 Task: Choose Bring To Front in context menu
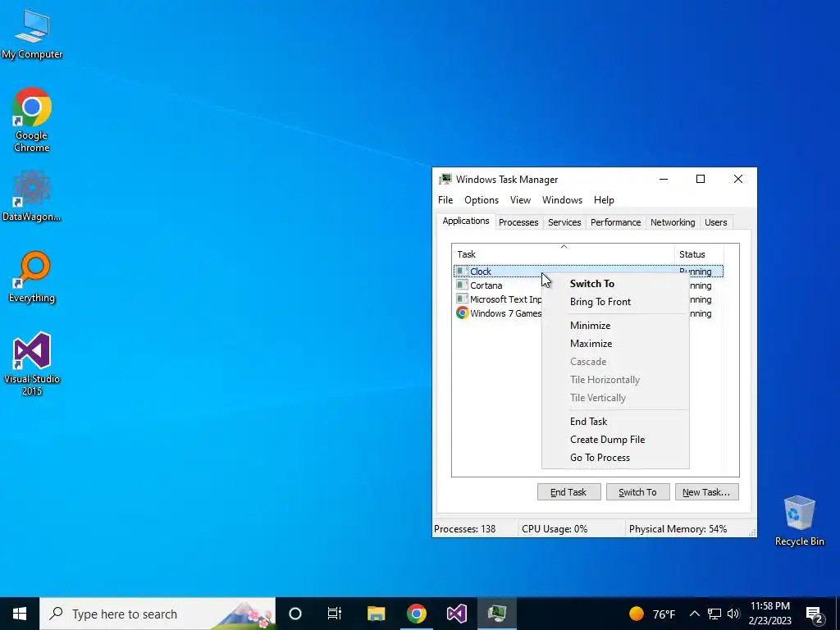pos(615,302)
